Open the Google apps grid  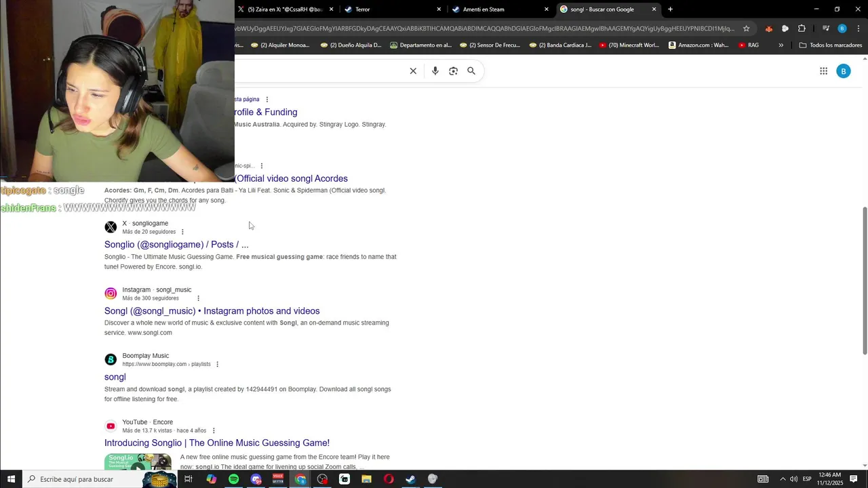coord(823,71)
